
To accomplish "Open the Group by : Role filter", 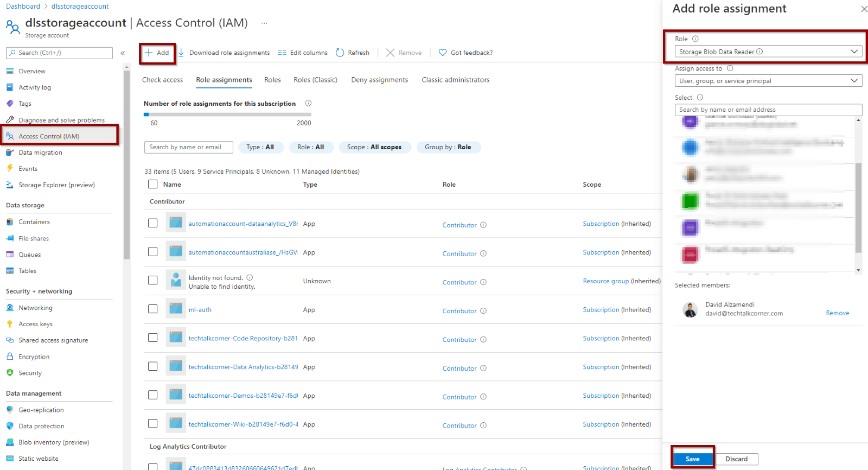I will click(x=448, y=147).
